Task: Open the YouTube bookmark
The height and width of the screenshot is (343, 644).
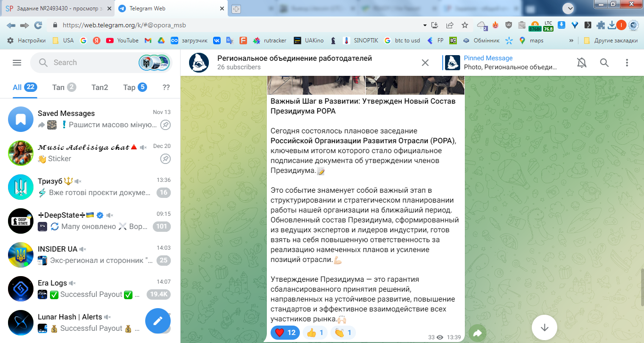Action: 123,41
